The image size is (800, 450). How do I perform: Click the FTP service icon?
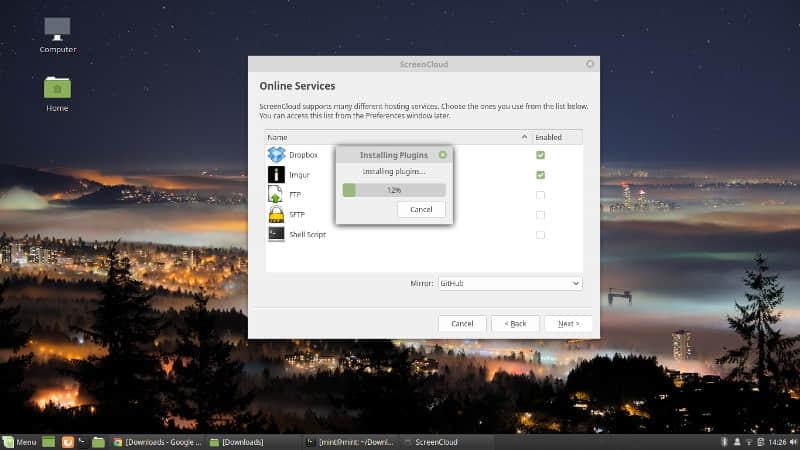coord(276,195)
